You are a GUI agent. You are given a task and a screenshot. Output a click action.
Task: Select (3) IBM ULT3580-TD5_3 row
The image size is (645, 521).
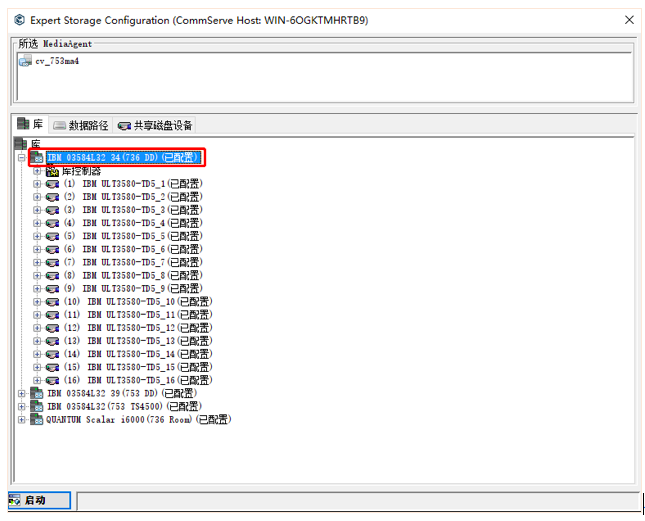[x=133, y=210]
